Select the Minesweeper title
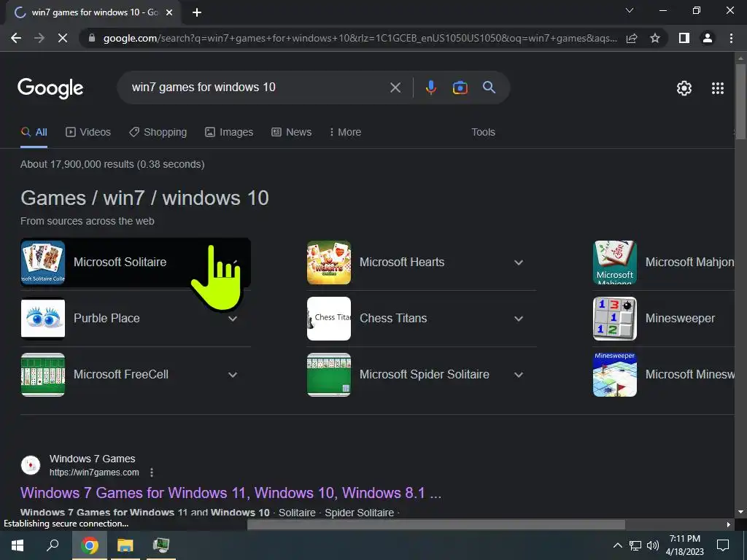The image size is (747, 560). [680, 319]
